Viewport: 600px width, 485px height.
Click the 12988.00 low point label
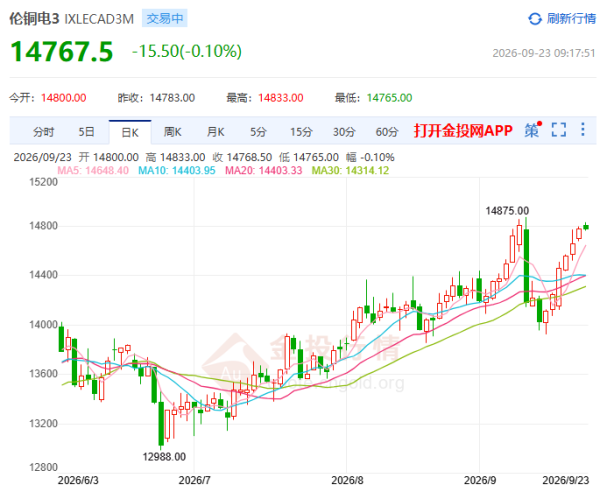point(164,457)
